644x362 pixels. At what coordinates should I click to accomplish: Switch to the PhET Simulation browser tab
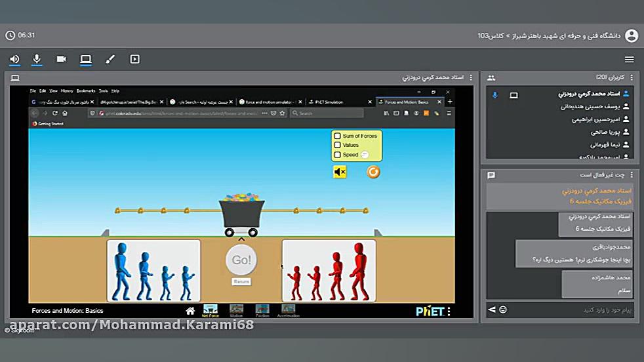pyautogui.click(x=340, y=102)
